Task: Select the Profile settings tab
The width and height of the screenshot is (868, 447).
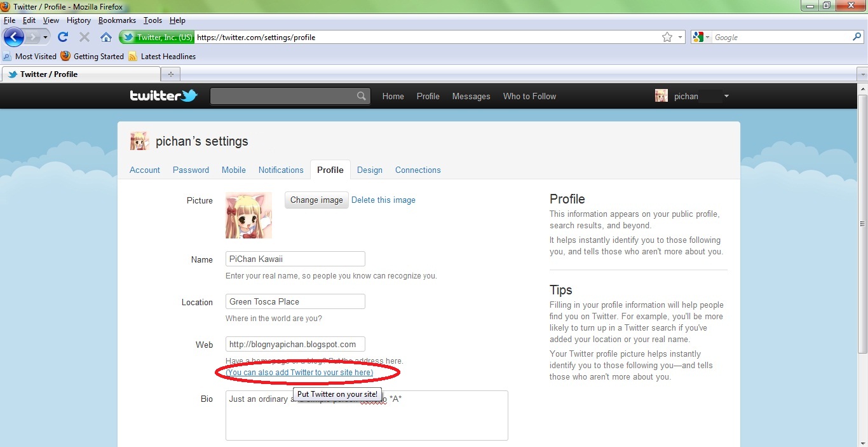Action: click(330, 170)
